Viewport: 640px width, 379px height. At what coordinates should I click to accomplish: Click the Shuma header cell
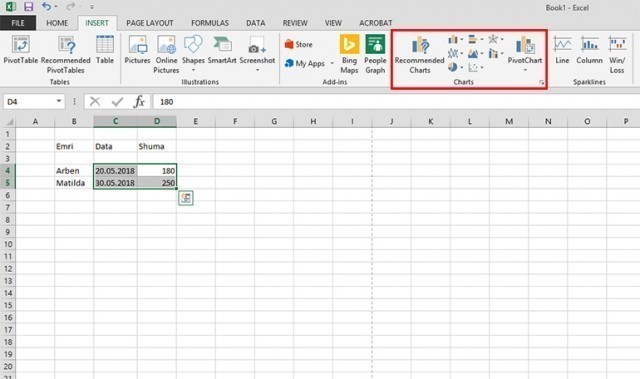click(157, 146)
